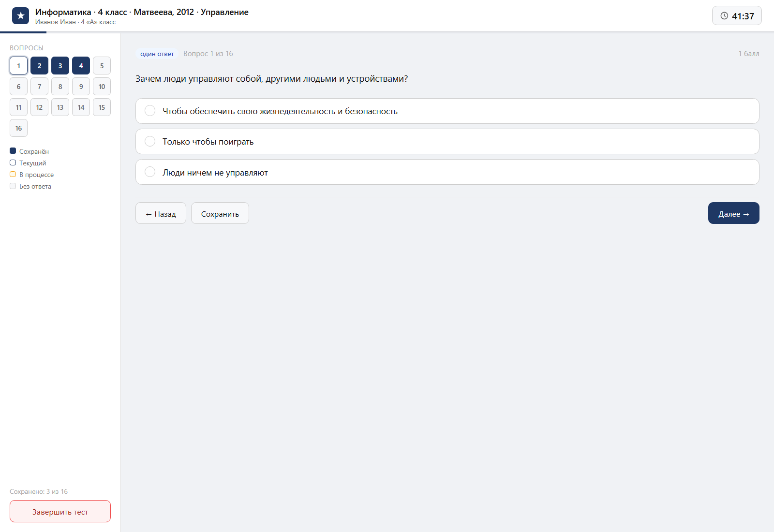Click the 'Сохранён' legend entry
Viewport: 774px width, 532px height.
(x=30, y=151)
